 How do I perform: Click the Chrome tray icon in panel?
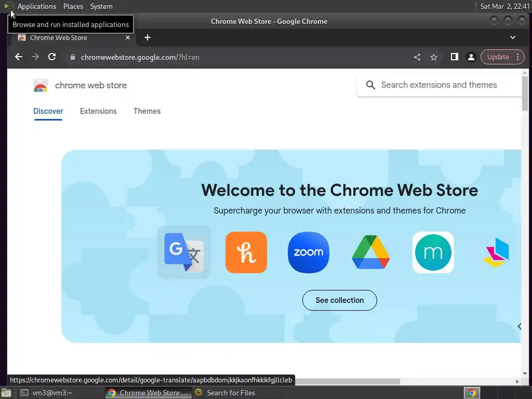click(472, 393)
